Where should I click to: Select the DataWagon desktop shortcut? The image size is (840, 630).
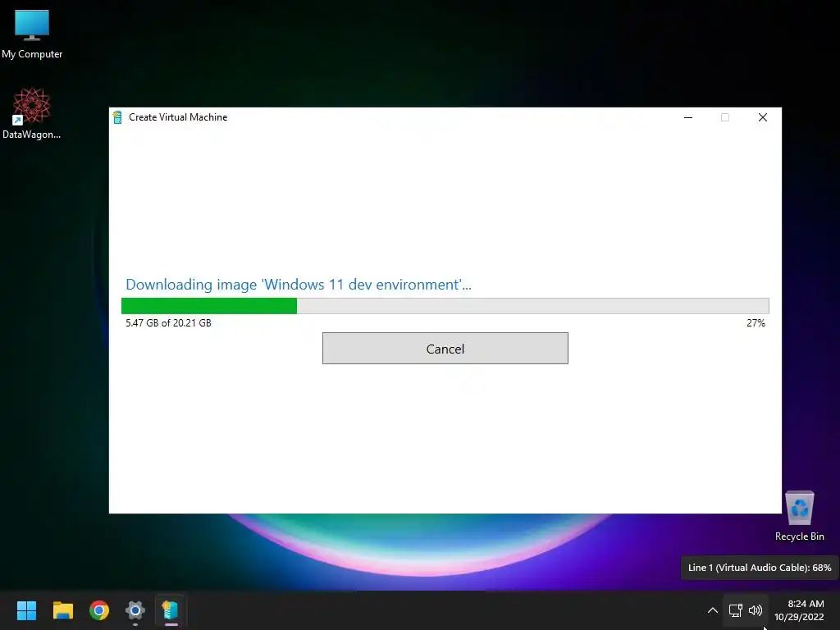tap(32, 113)
